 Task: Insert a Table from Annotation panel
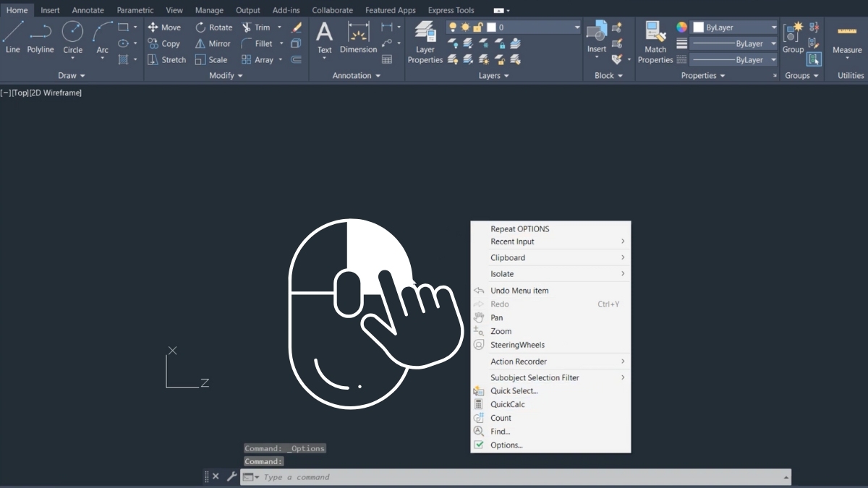tap(387, 60)
